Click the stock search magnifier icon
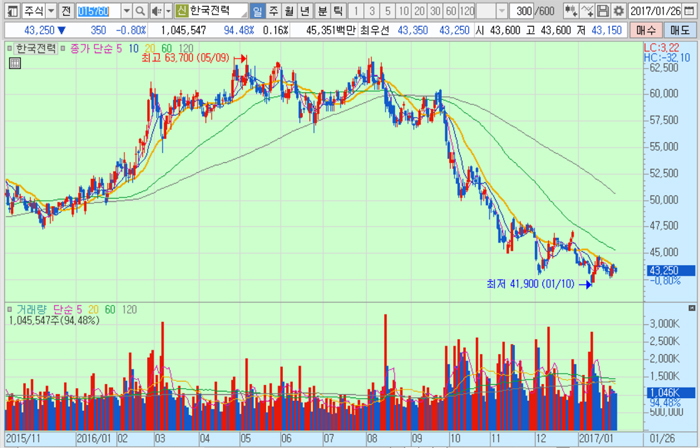700x448 pixels. pos(141,10)
